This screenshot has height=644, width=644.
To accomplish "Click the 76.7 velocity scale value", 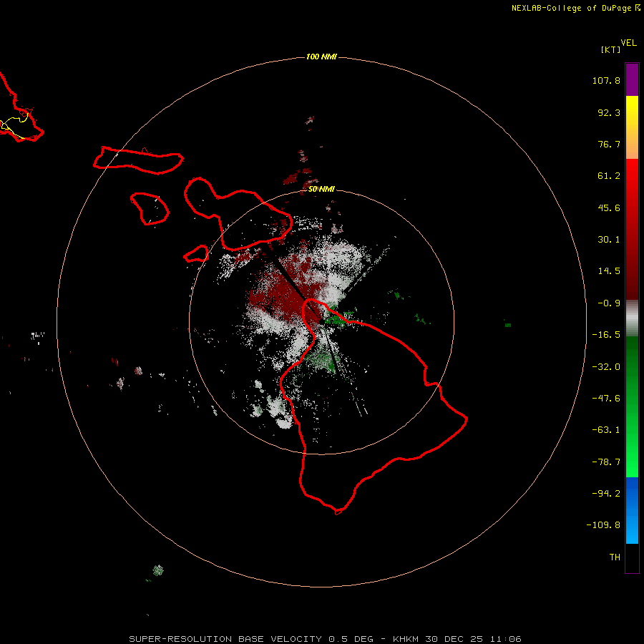I will [x=609, y=144].
